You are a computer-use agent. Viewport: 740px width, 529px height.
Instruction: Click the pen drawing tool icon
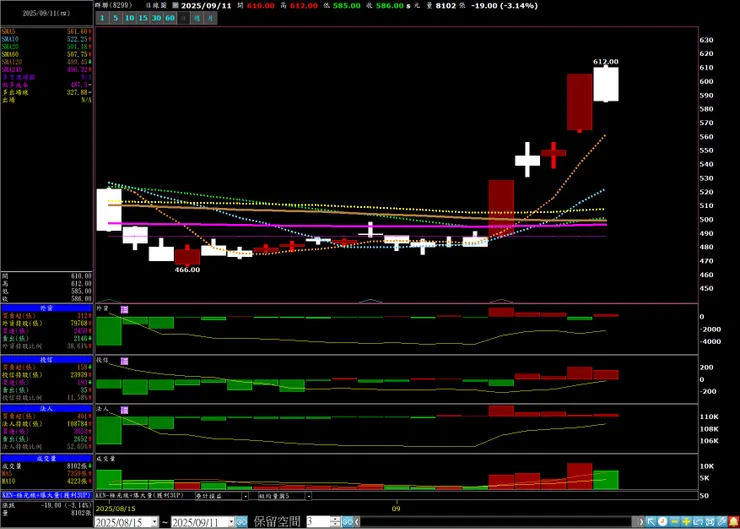(x=722, y=521)
